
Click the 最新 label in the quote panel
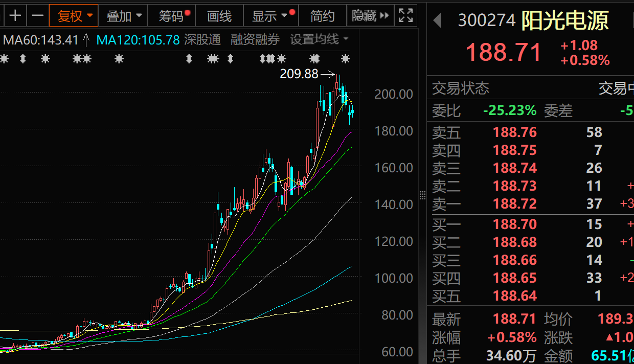[446, 320]
